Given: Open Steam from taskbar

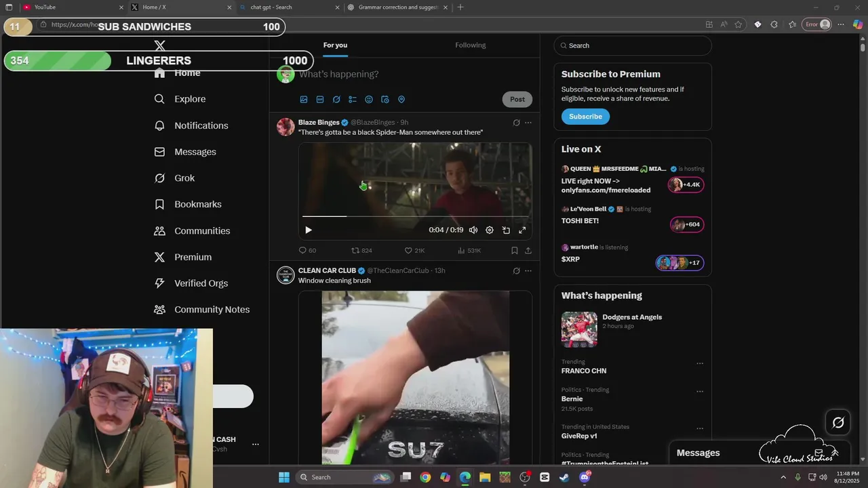Looking at the screenshot, I should click(x=564, y=477).
